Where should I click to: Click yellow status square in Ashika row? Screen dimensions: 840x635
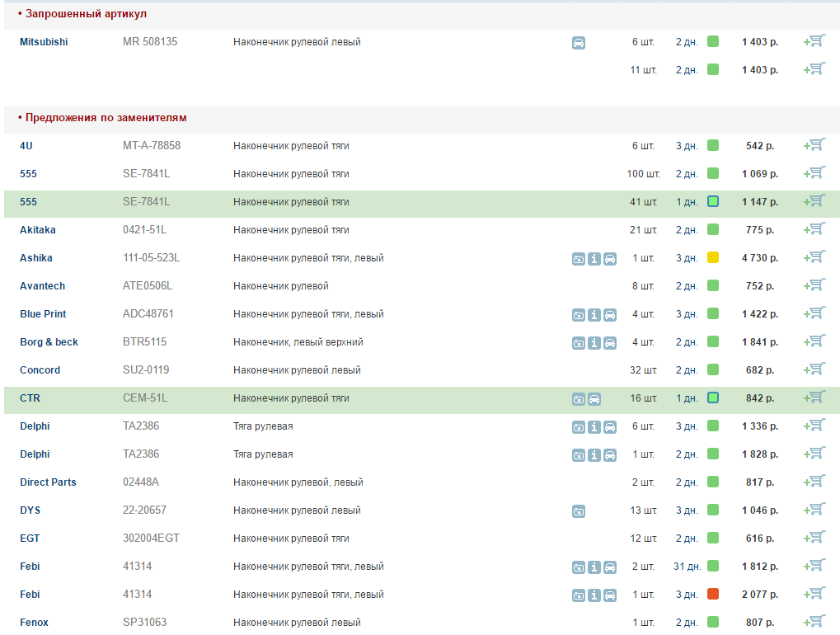point(713,258)
